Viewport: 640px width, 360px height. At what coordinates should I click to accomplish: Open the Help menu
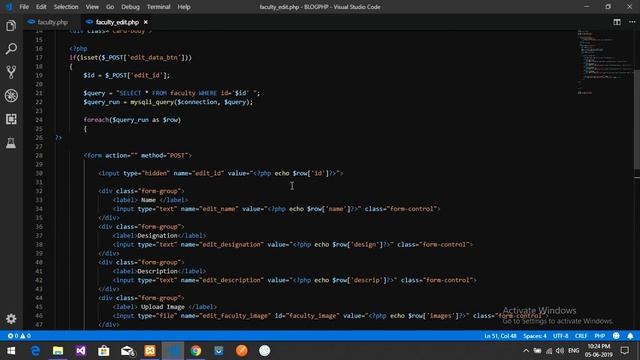(x=184, y=7)
